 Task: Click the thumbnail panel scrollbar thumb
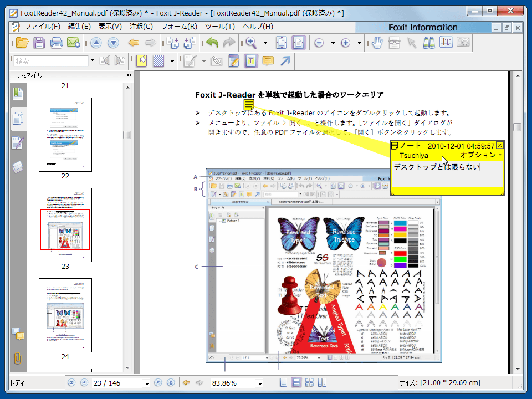[x=127, y=135]
